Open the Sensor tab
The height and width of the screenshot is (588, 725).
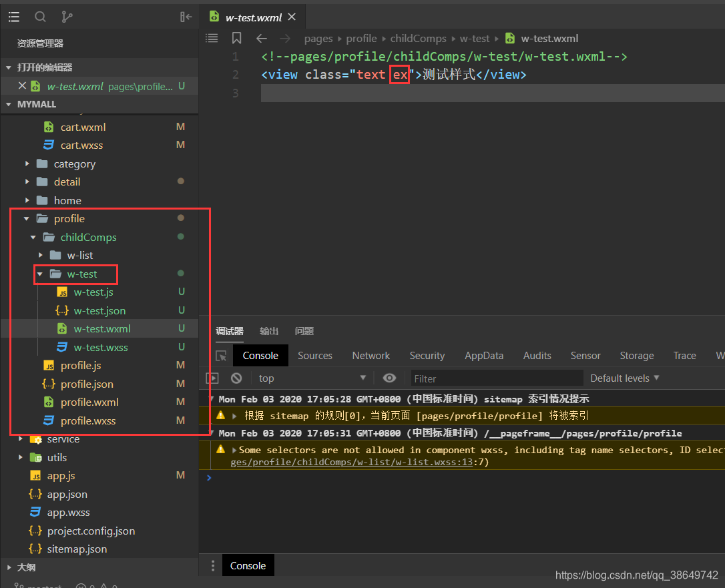click(585, 356)
